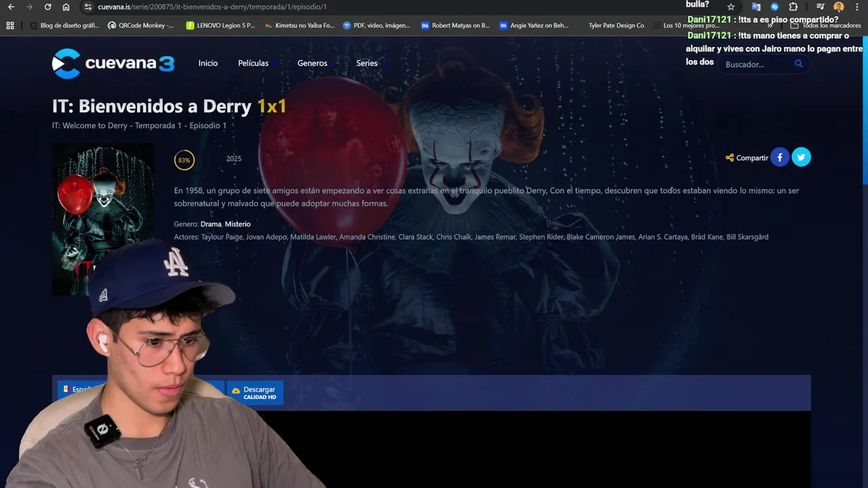Go back to the previous browser page

[11, 7]
